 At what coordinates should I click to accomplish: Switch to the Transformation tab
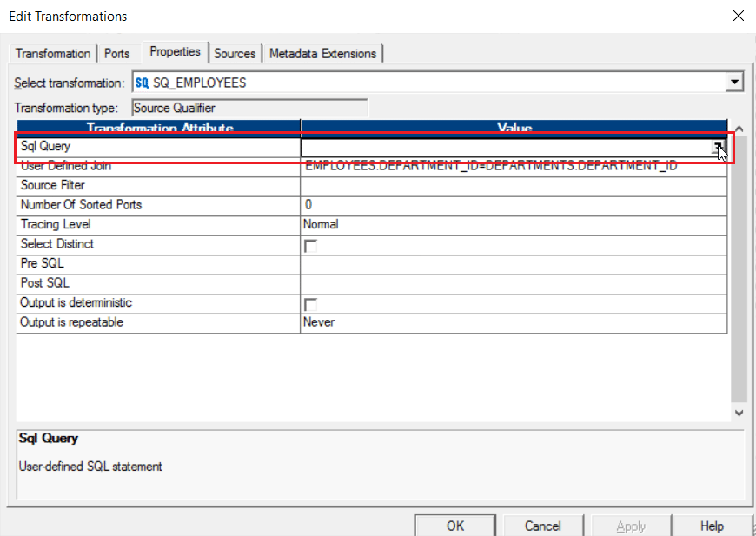tap(53, 54)
